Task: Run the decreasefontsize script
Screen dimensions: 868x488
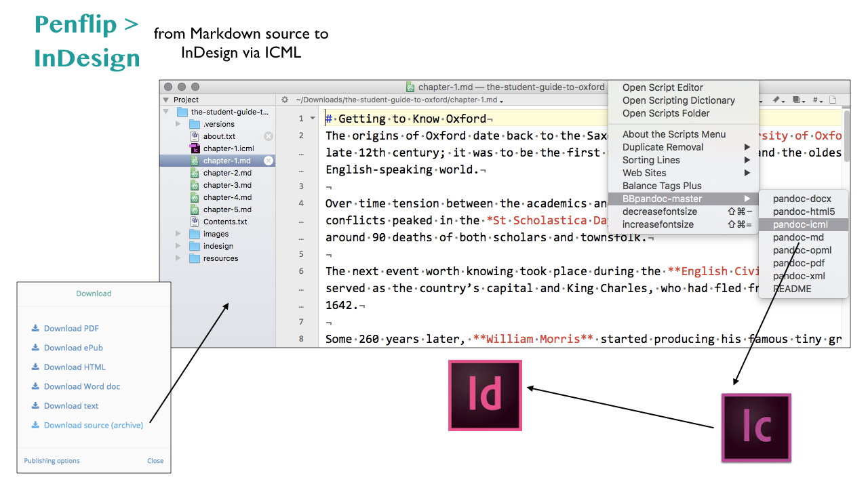Action: (683, 211)
